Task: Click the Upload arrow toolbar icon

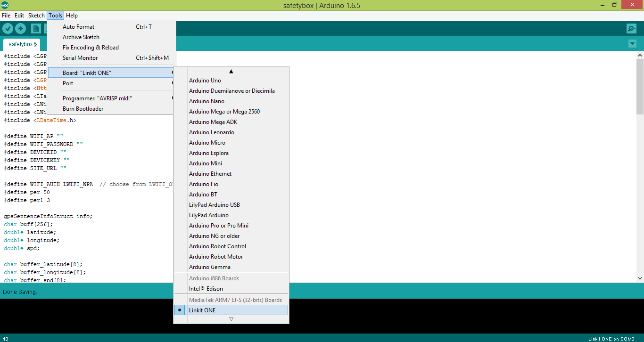Action: pos(20,29)
